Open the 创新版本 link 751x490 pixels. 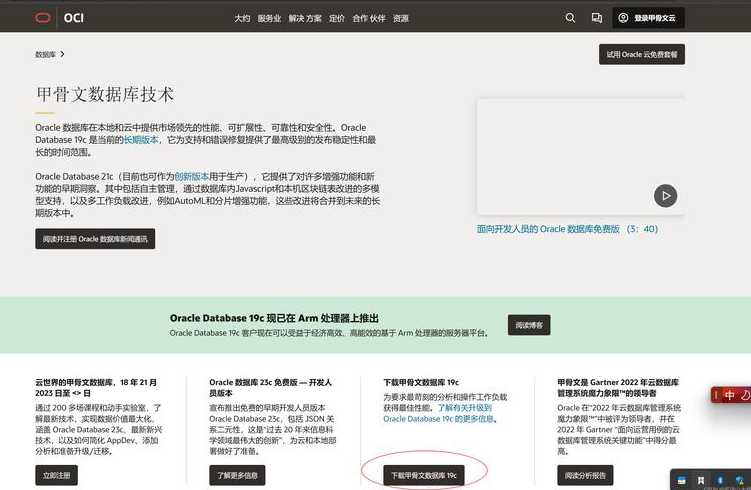[192, 176]
